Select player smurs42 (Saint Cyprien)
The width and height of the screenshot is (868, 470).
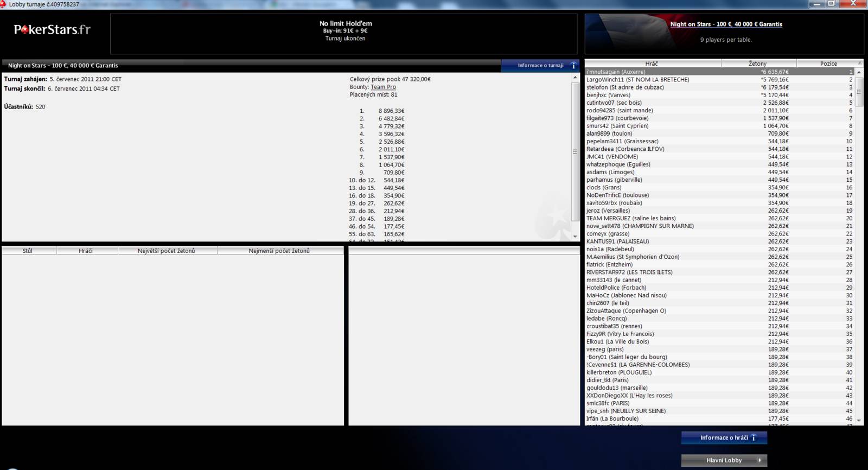point(720,125)
